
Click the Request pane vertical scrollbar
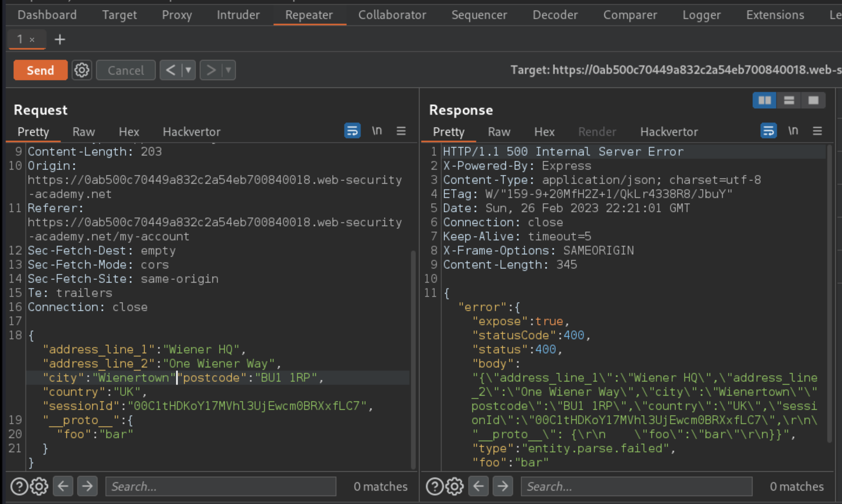(413, 359)
